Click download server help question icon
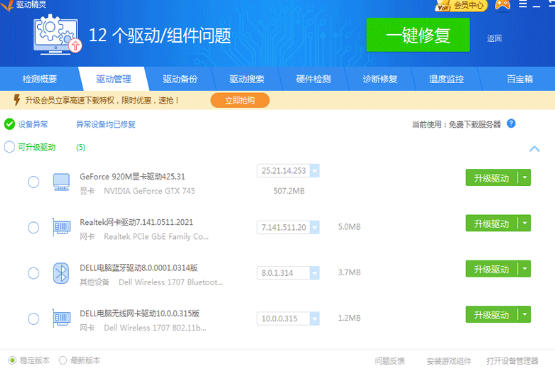The width and height of the screenshot is (555, 369). coord(511,123)
